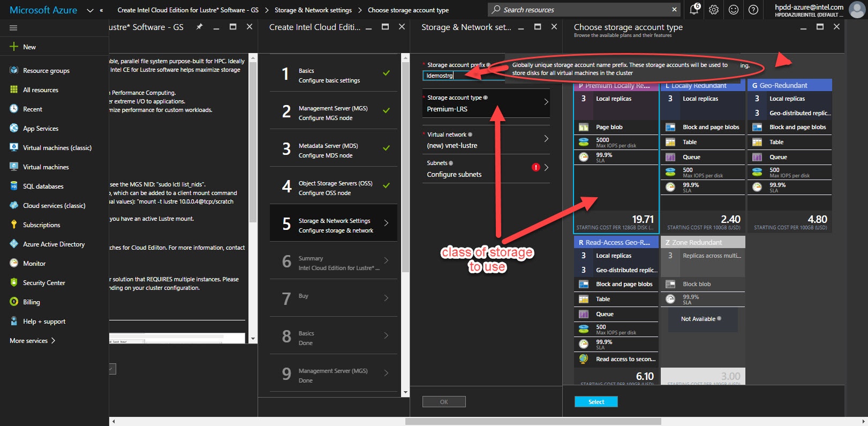Choose the Read-Access Geo-Redundant card
Screen dimensions: 868x426
616,311
